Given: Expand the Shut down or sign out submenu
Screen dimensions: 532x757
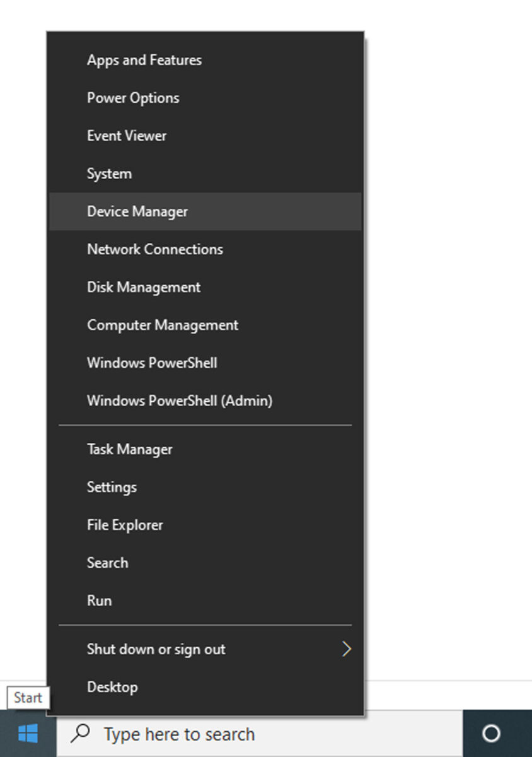Looking at the screenshot, I should (156, 649).
